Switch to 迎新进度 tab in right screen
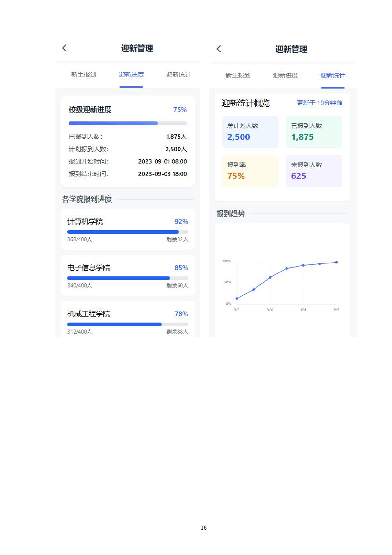392x555 pixels. click(285, 75)
